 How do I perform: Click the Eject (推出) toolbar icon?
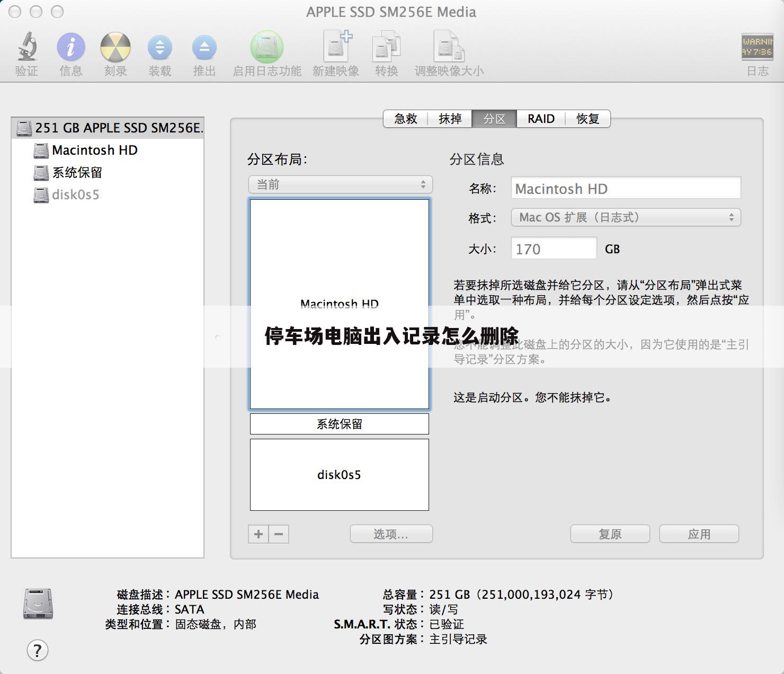pos(204,47)
